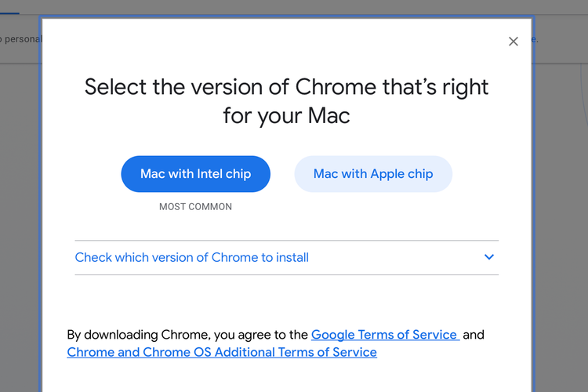Open the Google Terms of Service link
The height and width of the screenshot is (392, 588).
[x=384, y=335]
